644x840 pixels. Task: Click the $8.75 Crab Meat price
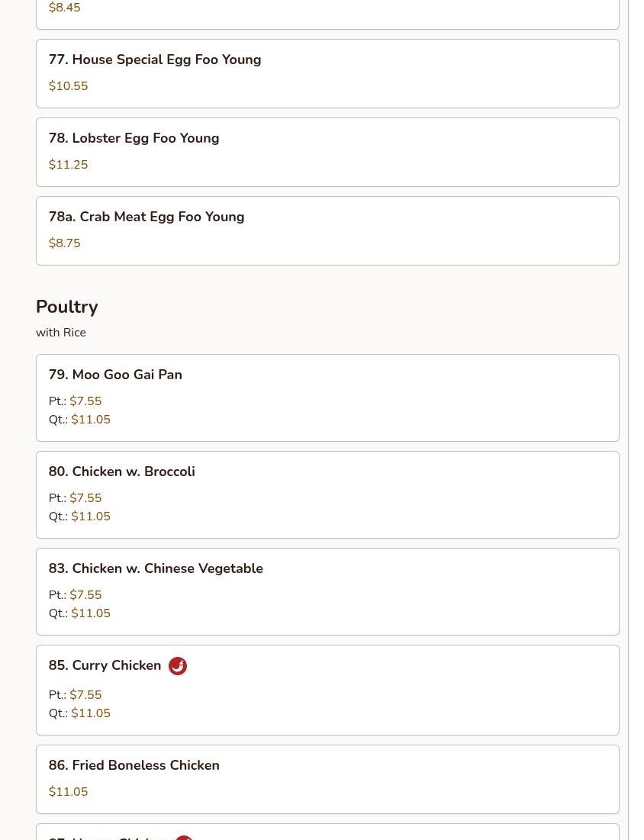point(64,243)
